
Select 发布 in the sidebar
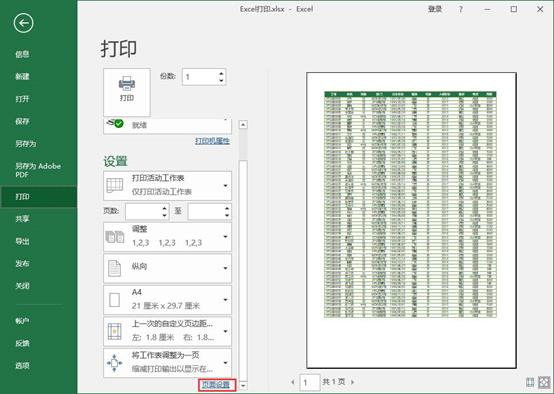(x=22, y=263)
